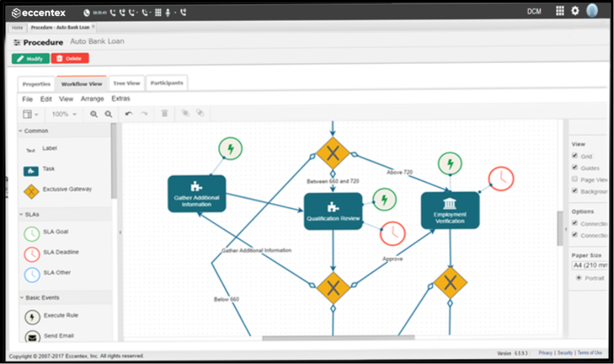Select the Execute Rule event icon

point(32,317)
